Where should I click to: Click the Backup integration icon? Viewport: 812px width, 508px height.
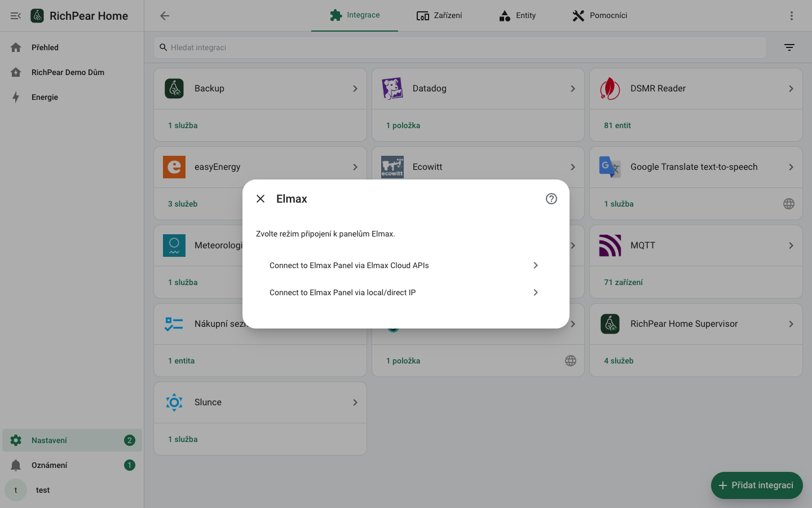click(x=174, y=89)
